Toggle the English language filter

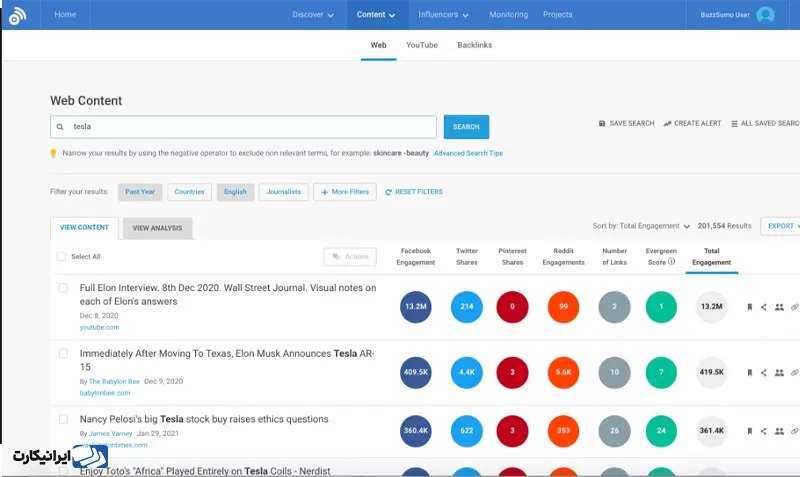235,192
